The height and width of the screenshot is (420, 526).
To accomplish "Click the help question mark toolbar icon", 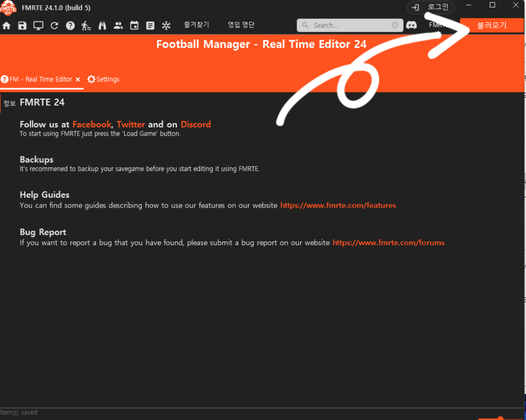I will pos(70,26).
